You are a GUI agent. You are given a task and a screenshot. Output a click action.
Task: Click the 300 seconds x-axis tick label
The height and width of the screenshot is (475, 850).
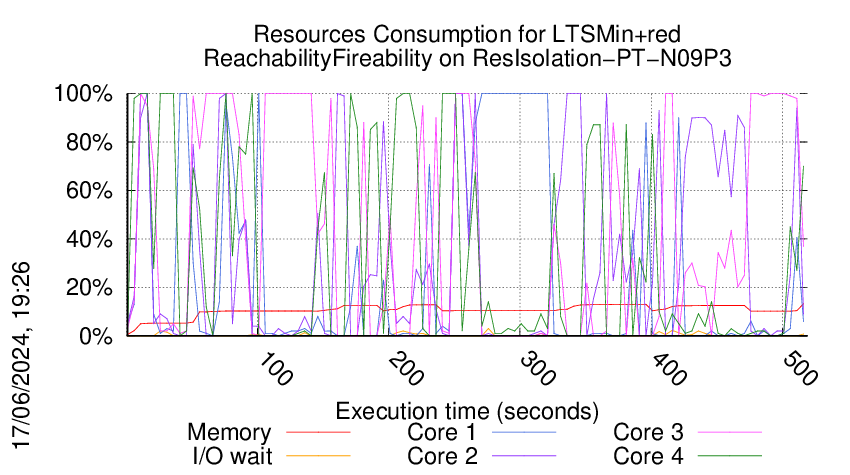tap(538, 369)
